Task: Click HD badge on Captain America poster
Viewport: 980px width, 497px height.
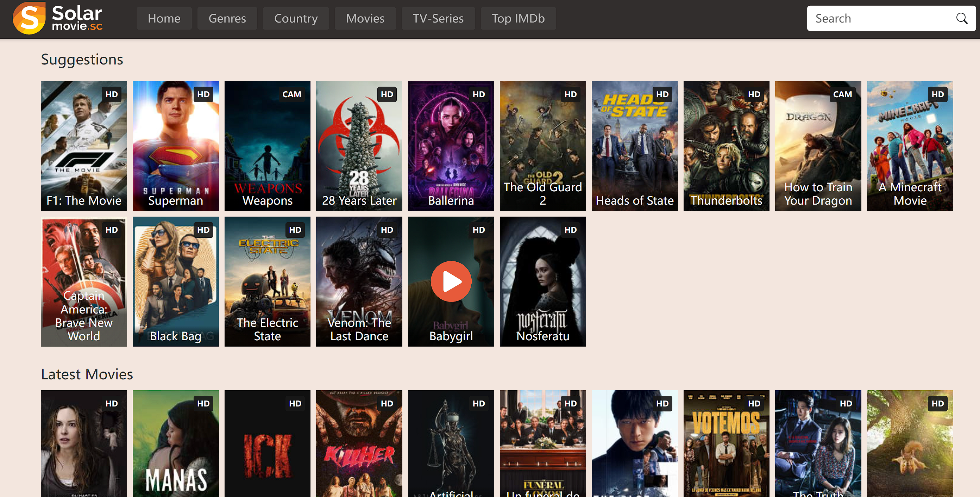Action: pyautogui.click(x=112, y=230)
